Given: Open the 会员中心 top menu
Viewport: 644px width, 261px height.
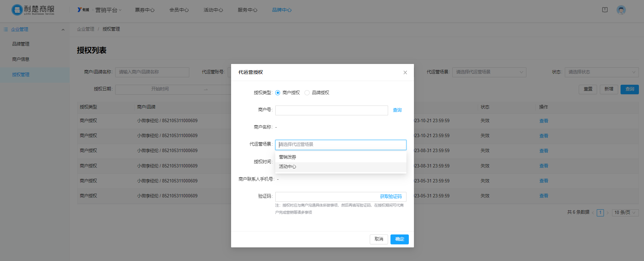Looking at the screenshot, I should pos(179,10).
